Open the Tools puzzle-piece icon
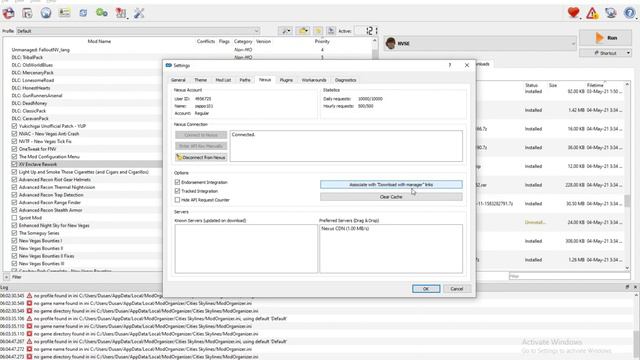The height and width of the screenshot is (360, 640). click(x=121, y=13)
